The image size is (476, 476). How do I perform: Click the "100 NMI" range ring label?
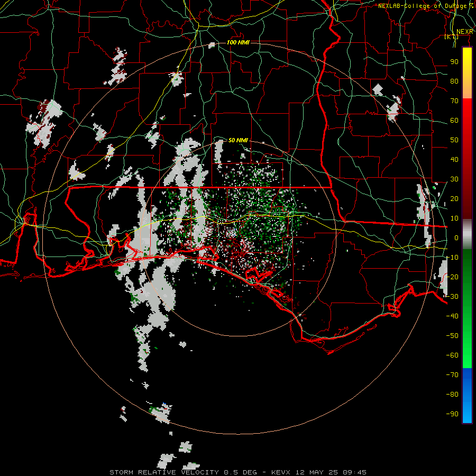click(238, 42)
